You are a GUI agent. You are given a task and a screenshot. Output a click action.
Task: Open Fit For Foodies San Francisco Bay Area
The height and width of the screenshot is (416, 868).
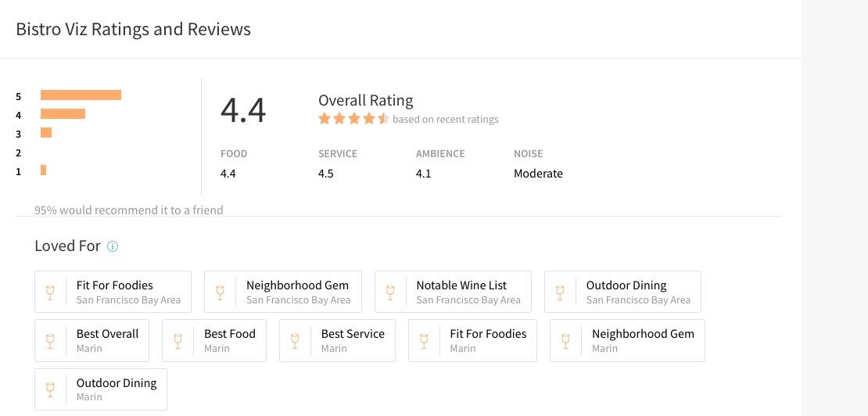(128, 292)
